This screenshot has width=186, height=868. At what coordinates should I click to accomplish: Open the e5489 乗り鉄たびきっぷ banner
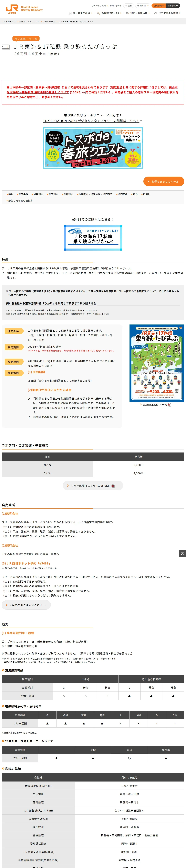(93, 238)
